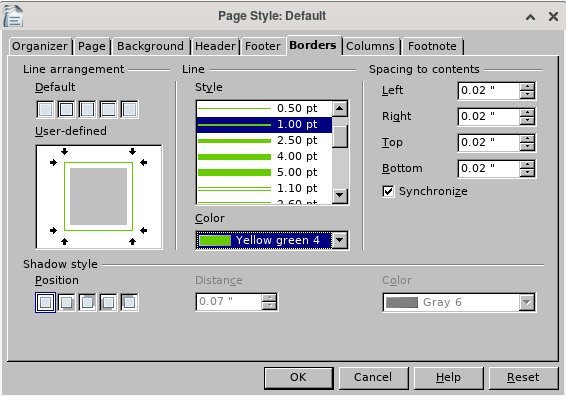
Task: Pick the top and bottom borders preset
Action: [108, 109]
